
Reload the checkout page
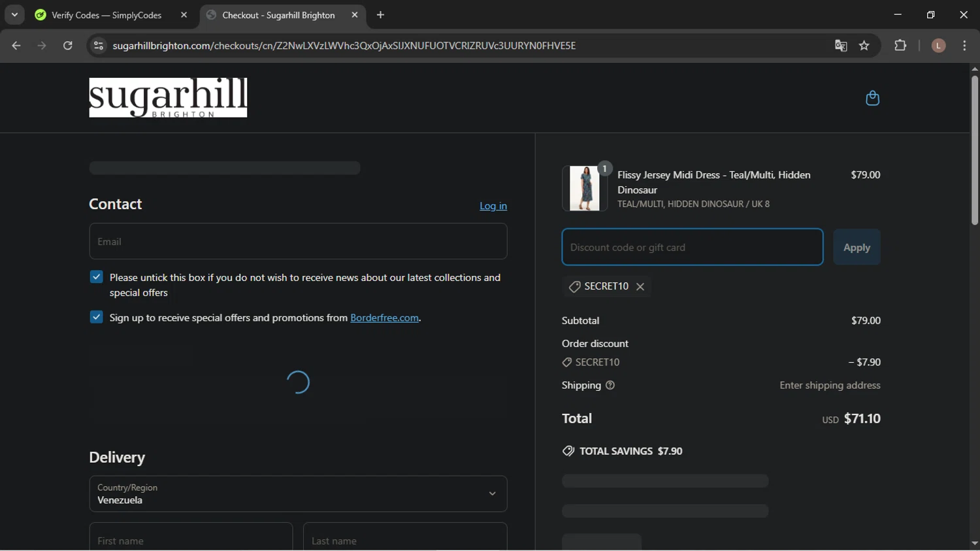[x=67, y=46]
